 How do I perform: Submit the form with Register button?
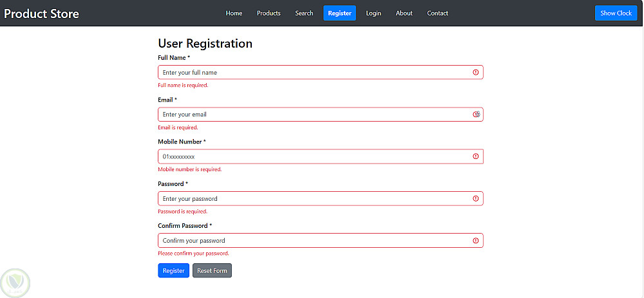click(173, 271)
